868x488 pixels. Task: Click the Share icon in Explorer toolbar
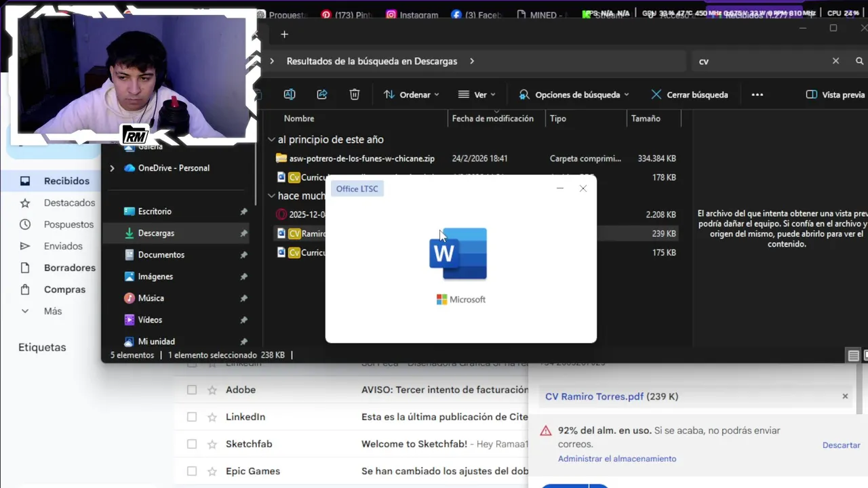pos(322,95)
